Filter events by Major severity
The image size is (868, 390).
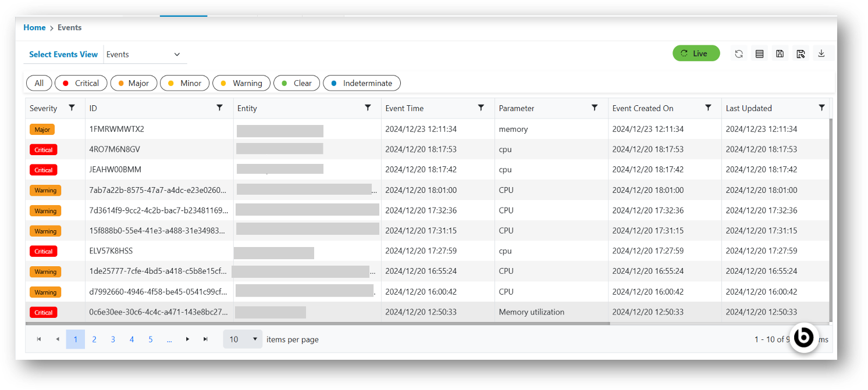pyautogui.click(x=133, y=83)
